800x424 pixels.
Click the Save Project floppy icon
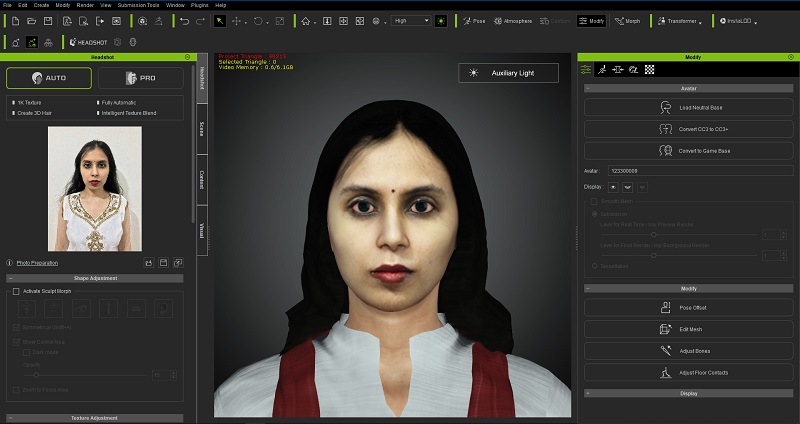tap(49, 20)
